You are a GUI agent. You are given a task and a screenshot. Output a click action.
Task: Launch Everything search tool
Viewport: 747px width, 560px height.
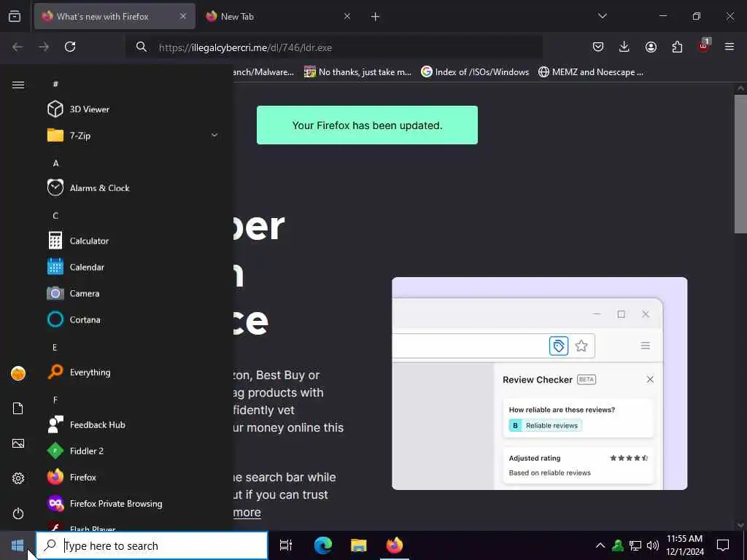(133, 372)
